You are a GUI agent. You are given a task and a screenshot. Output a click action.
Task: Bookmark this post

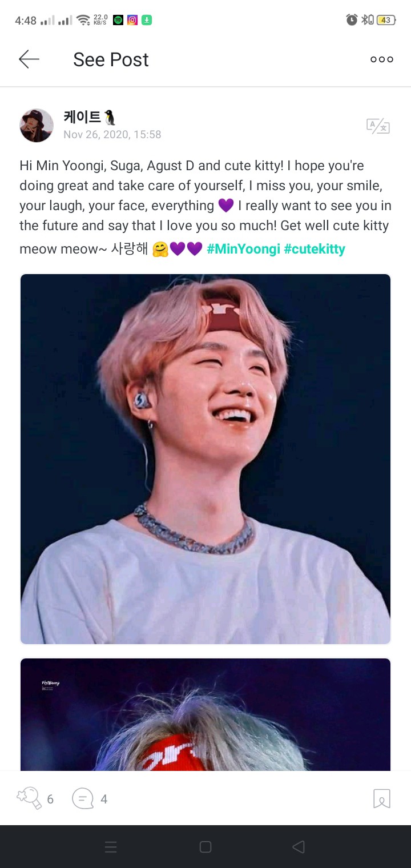coord(382,798)
